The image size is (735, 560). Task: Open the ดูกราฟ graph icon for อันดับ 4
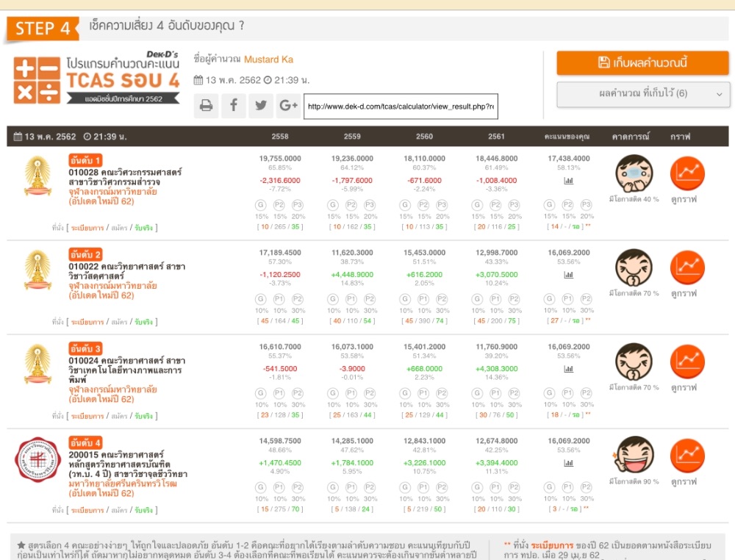(687, 456)
